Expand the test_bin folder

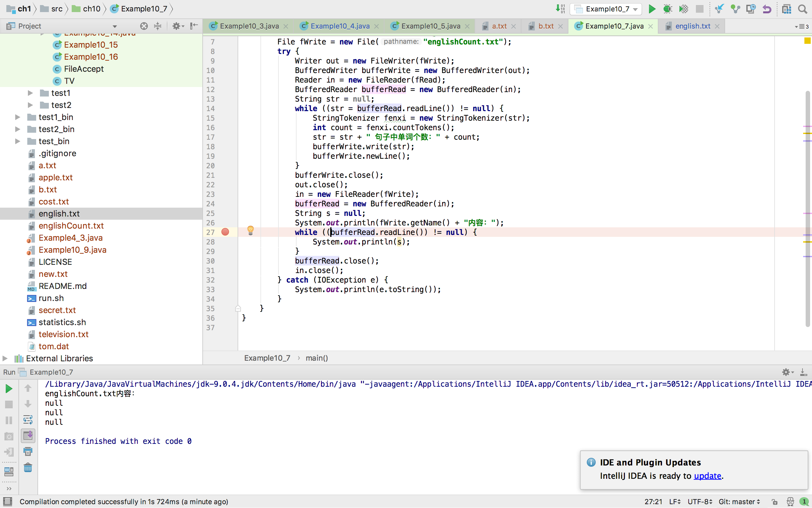pyautogui.click(x=17, y=142)
